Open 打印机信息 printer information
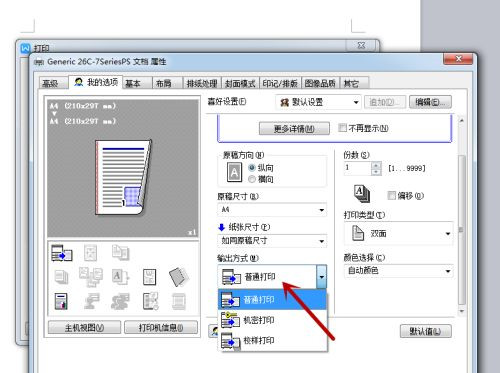Screen dimensions: 500x373 [161, 328]
